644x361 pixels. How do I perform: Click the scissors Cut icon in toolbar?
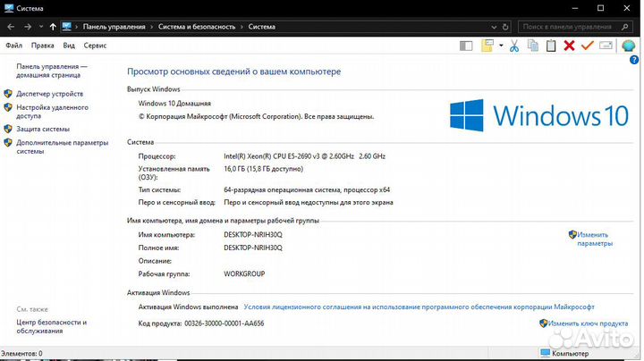coord(514,46)
